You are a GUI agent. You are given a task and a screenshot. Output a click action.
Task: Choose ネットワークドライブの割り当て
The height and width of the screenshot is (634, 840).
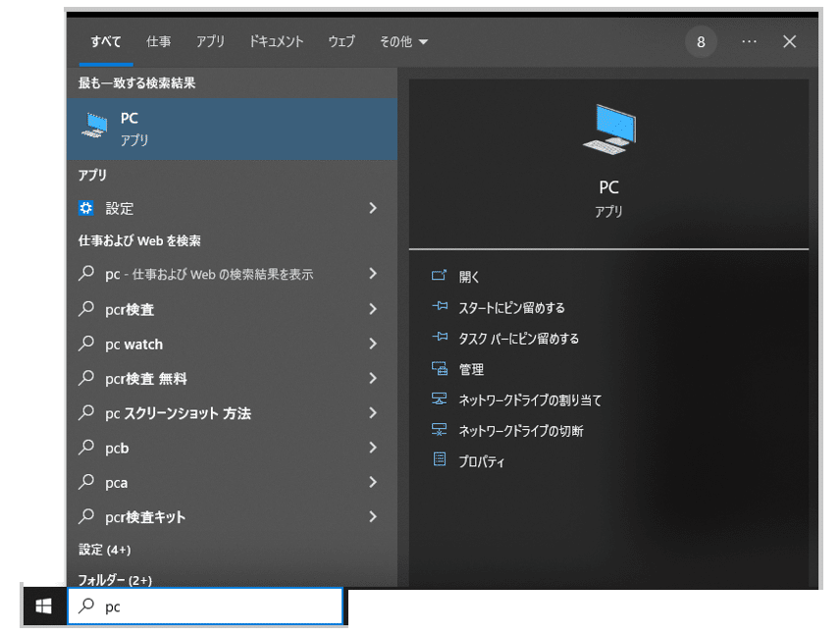(530, 399)
